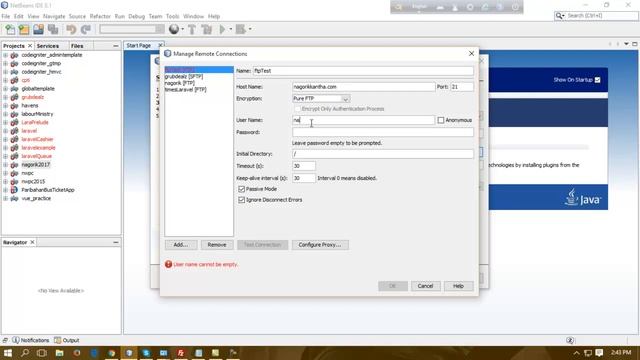Click the Open Project toolbar icon

pyautogui.click(x=38, y=29)
